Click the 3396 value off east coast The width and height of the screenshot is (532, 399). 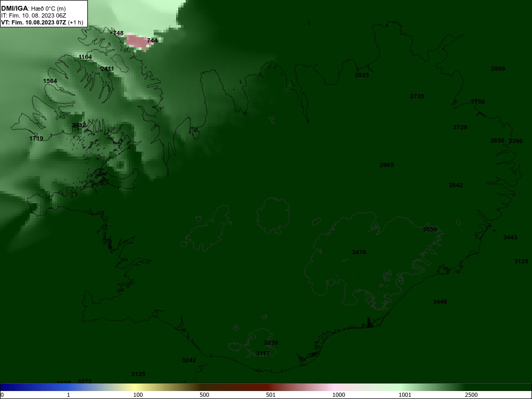(x=516, y=141)
